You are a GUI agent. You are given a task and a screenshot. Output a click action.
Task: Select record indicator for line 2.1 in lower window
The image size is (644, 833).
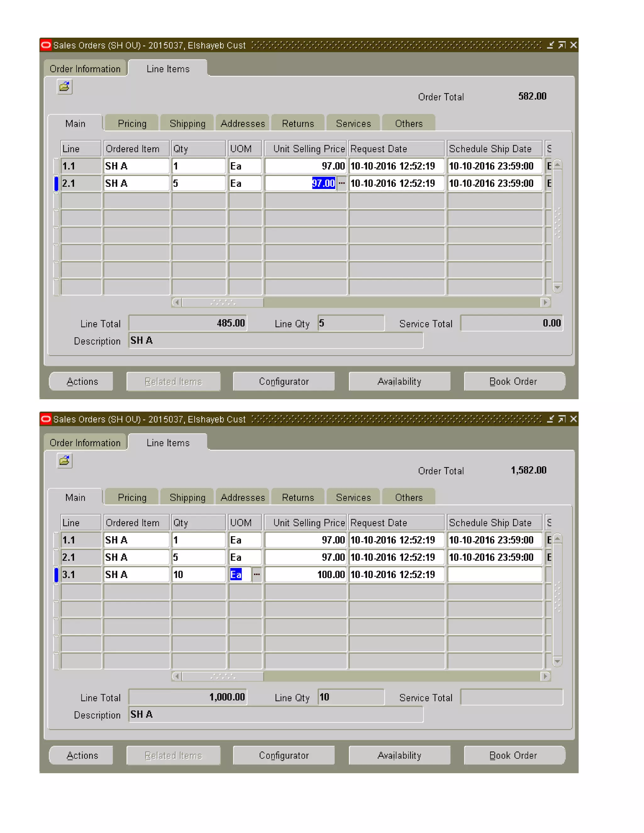(57, 557)
